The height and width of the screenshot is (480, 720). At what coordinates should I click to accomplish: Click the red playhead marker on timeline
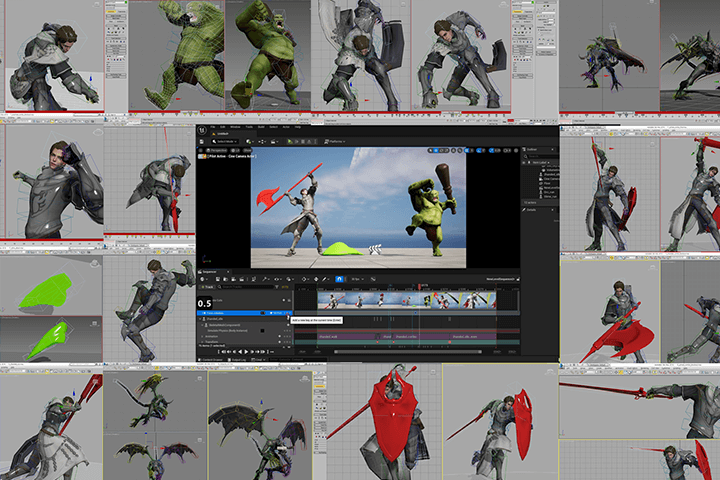coord(419,287)
